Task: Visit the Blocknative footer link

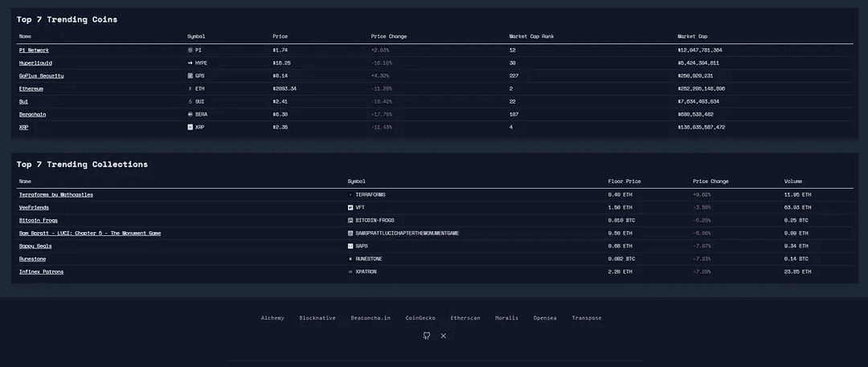Action: click(x=317, y=318)
